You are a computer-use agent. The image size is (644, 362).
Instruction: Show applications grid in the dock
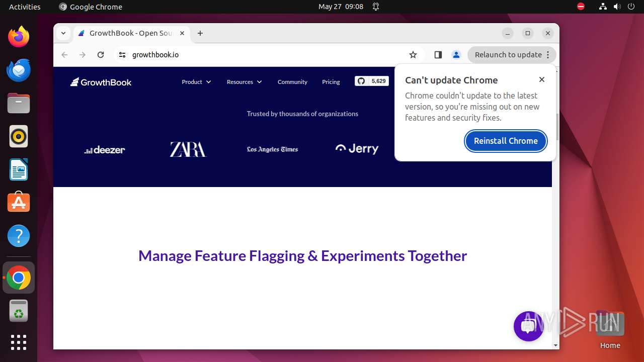(x=19, y=342)
